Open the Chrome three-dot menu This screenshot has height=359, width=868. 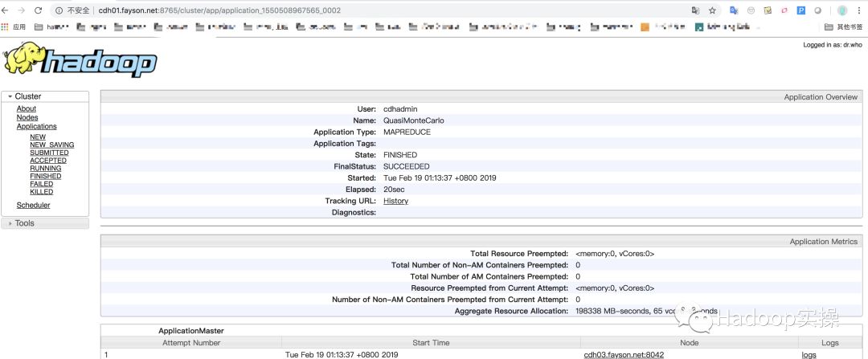pyautogui.click(x=859, y=10)
